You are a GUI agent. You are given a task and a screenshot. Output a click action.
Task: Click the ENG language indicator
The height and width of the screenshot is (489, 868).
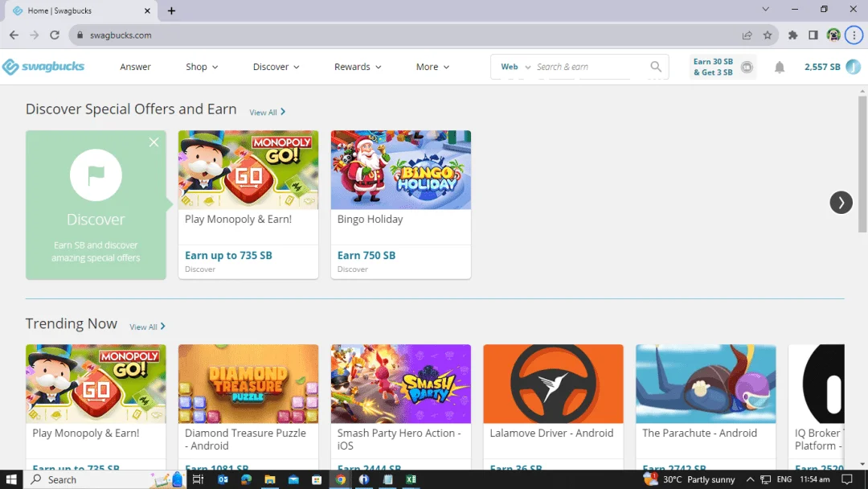click(784, 479)
